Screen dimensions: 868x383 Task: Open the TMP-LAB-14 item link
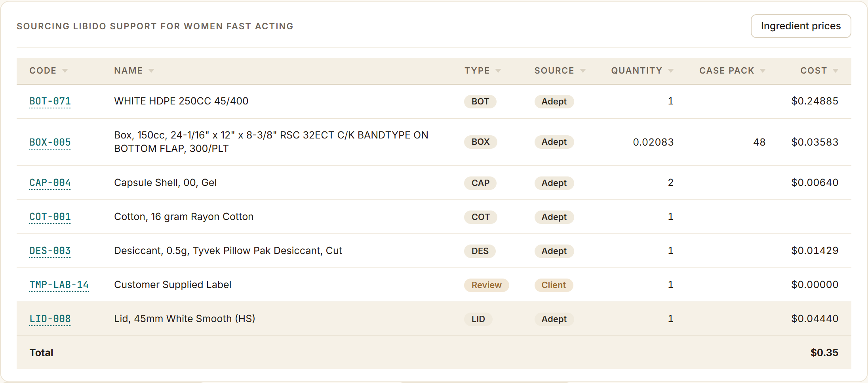point(59,285)
